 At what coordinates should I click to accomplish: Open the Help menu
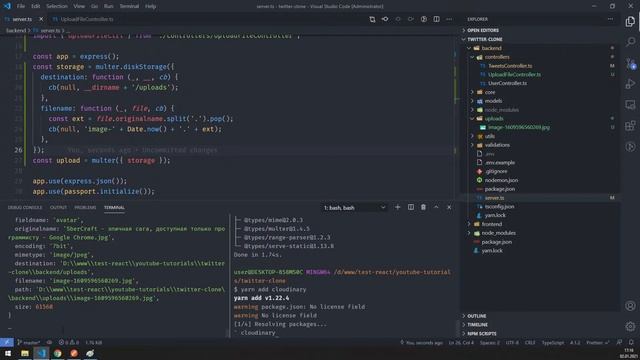[150, 6]
